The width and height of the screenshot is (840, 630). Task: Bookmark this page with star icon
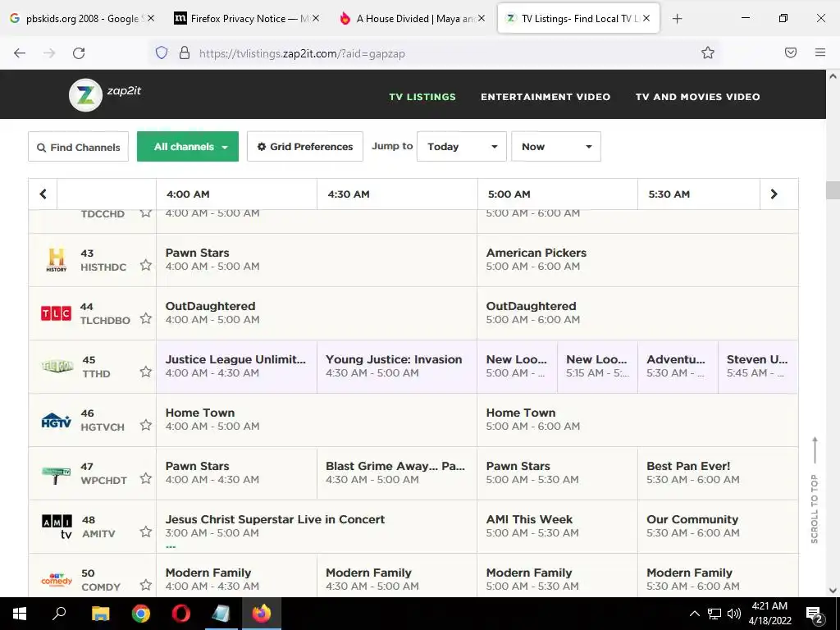[x=708, y=52]
